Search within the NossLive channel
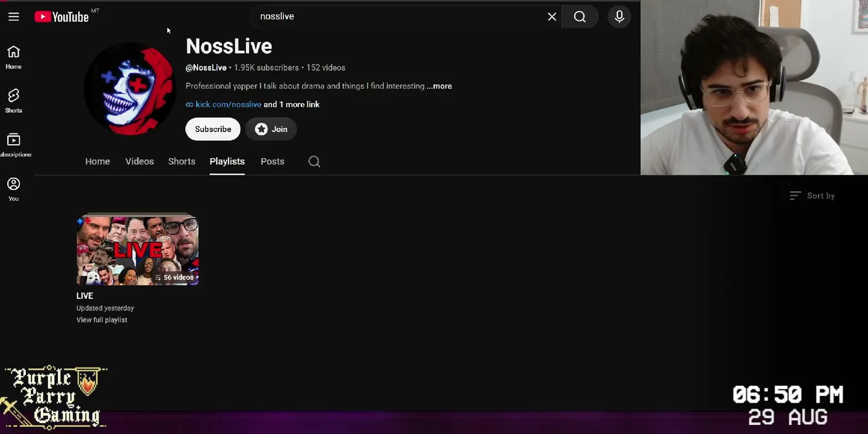This screenshot has width=868, height=434. click(x=314, y=162)
